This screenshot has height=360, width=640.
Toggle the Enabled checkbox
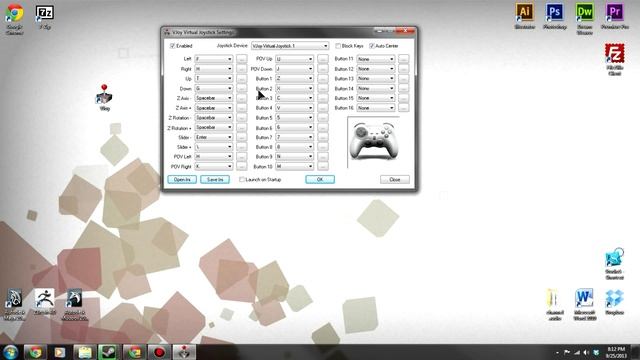coord(172,46)
